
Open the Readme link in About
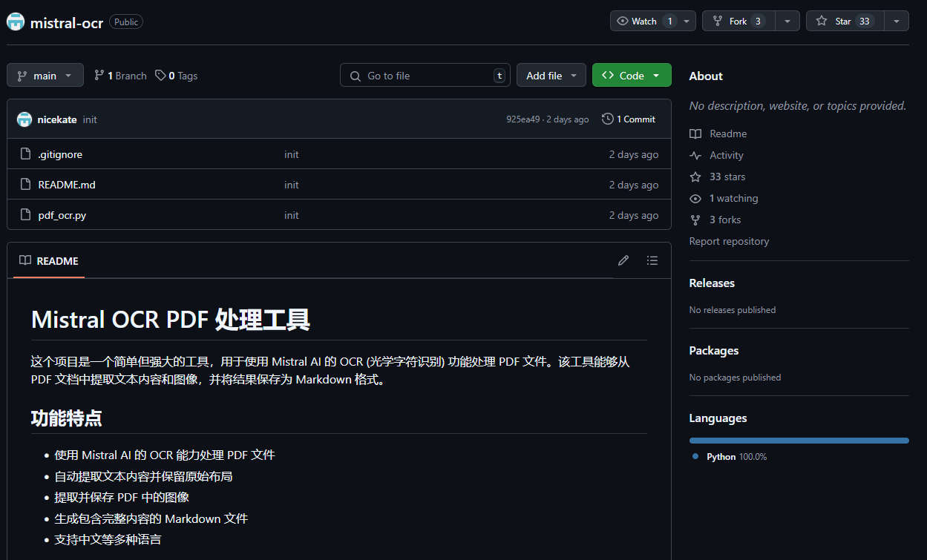pos(718,134)
